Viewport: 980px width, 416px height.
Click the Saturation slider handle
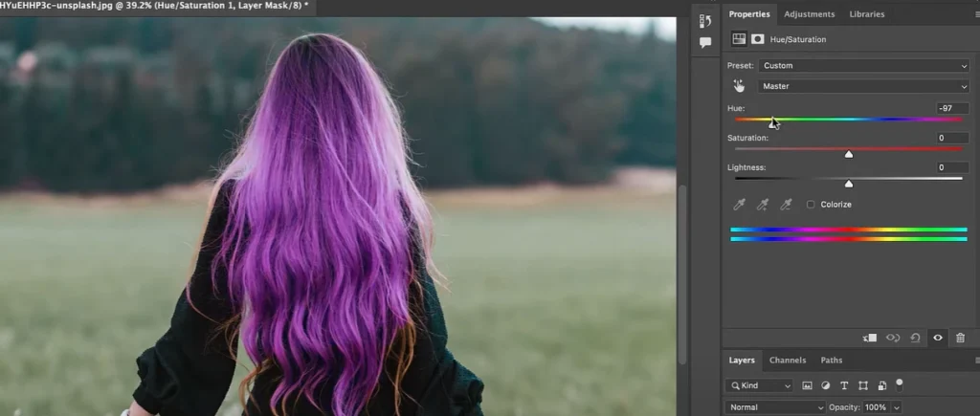click(849, 154)
